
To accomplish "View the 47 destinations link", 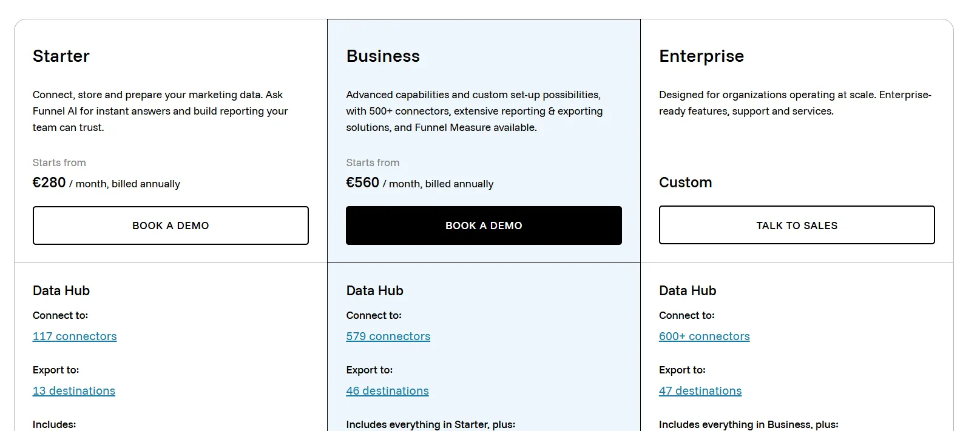I will [700, 391].
